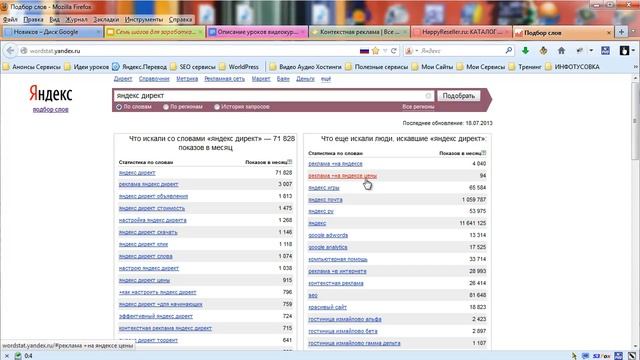Screen dimensions: 640x360
Task: Select the 'По регионам' radio button
Action: tap(166, 107)
